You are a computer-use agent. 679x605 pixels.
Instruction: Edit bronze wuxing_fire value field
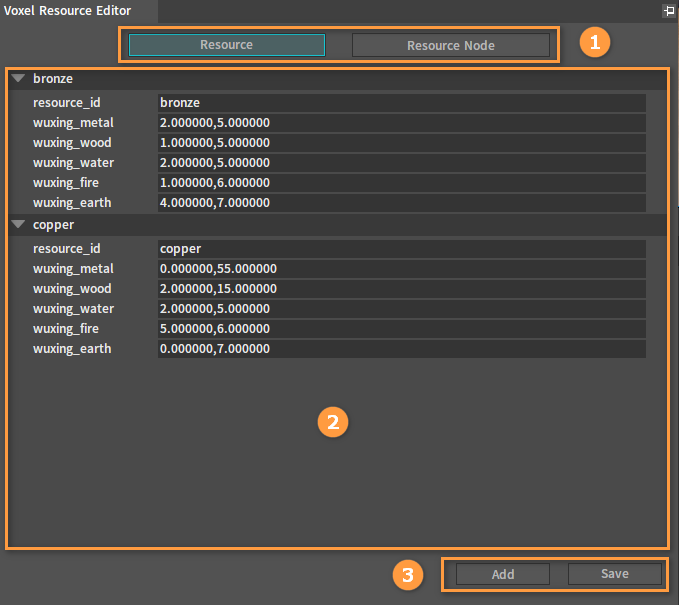(402, 183)
